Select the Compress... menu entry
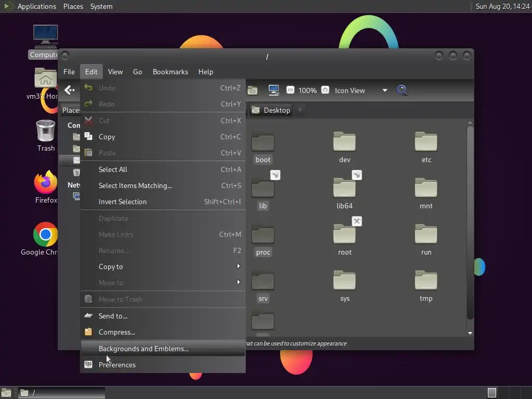The width and height of the screenshot is (532, 399). (163, 332)
